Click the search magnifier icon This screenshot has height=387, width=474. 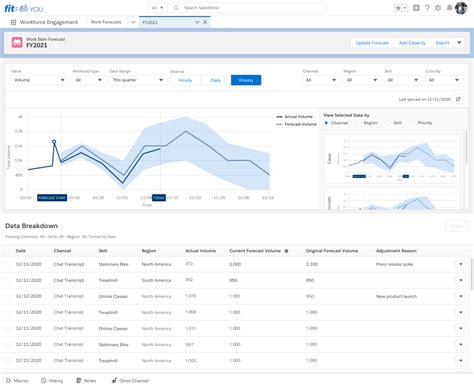tap(176, 8)
